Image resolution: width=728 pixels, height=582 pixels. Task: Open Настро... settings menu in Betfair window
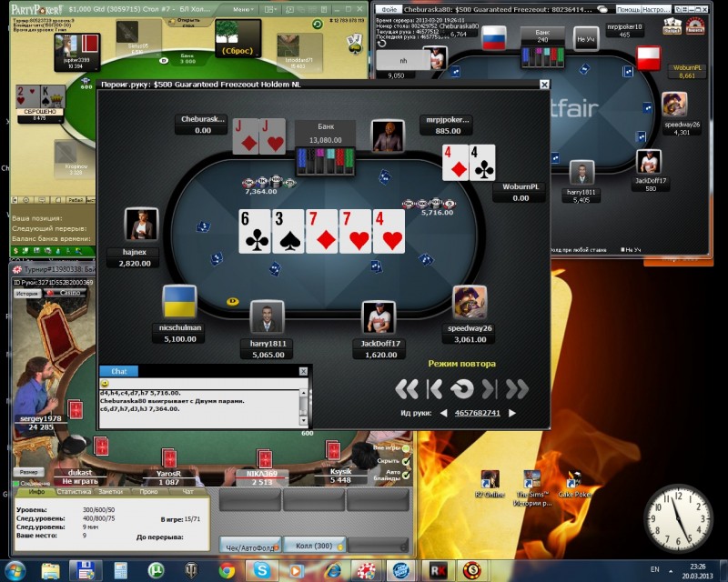coord(656,9)
